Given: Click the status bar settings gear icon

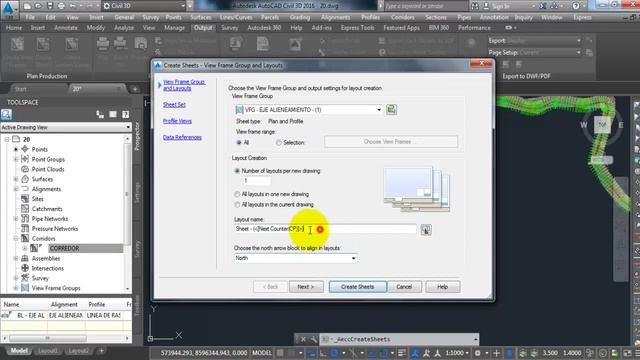Looking at the screenshot, I should click(x=478, y=353).
